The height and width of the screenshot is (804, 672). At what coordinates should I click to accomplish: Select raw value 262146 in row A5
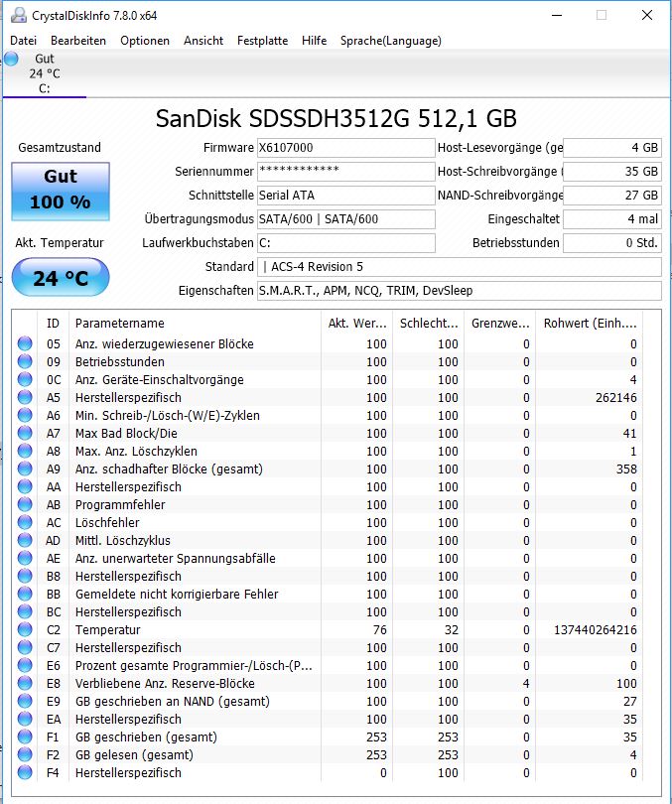616,397
